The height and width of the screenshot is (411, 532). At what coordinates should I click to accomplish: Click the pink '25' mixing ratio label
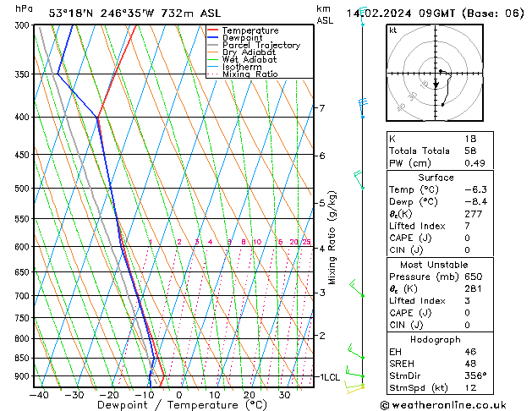pyautogui.click(x=306, y=242)
